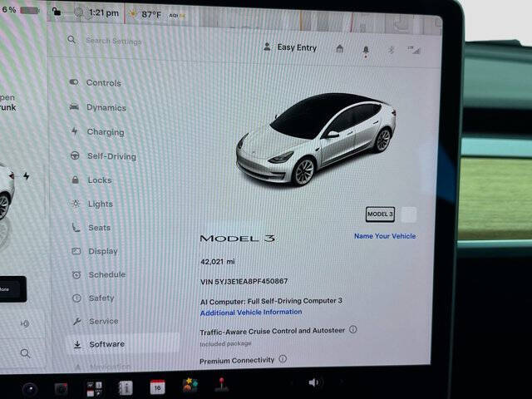Tap the Additional Vehicle Information link
Screen dimensions: 532x399
click(251, 313)
